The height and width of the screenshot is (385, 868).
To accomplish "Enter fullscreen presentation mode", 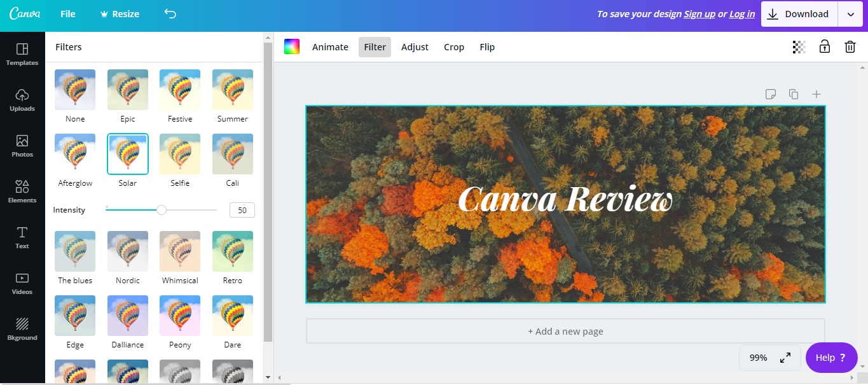I will 785,358.
